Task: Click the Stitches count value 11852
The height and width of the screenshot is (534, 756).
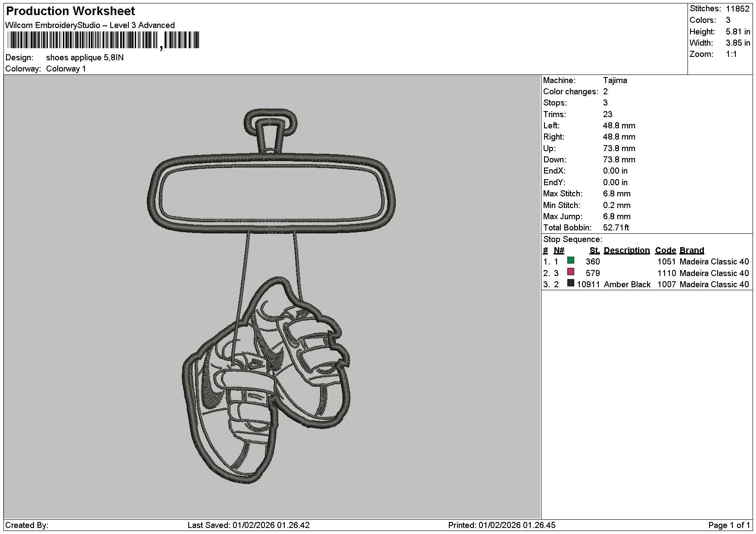Action: (737, 9)
